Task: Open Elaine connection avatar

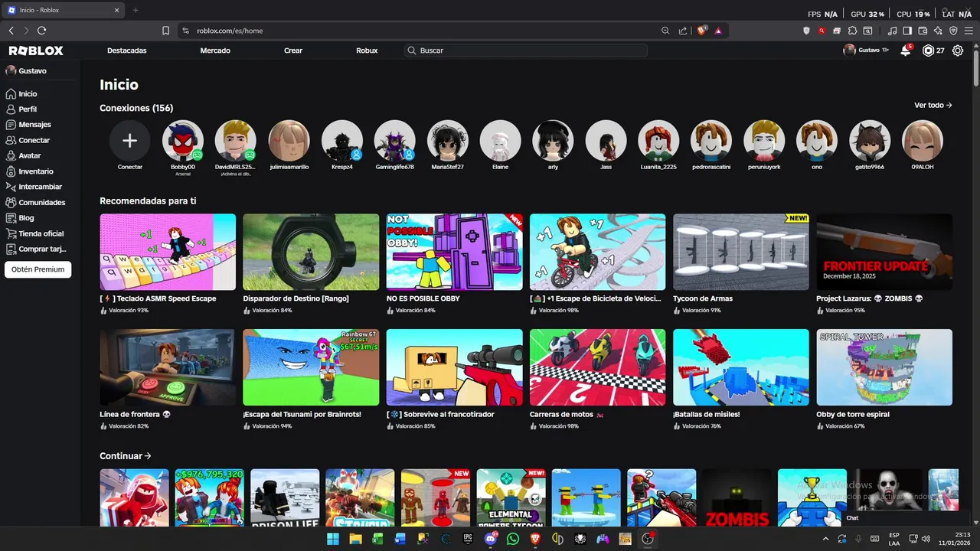Action: coord(500,141)
